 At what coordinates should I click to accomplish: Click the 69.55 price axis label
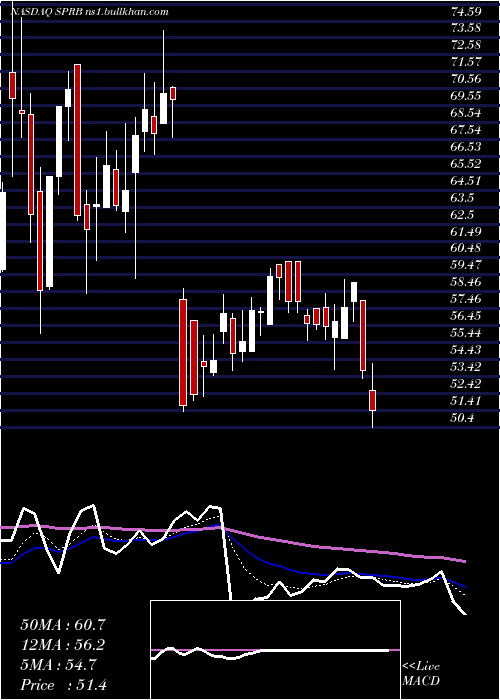(x=466, y=96)
